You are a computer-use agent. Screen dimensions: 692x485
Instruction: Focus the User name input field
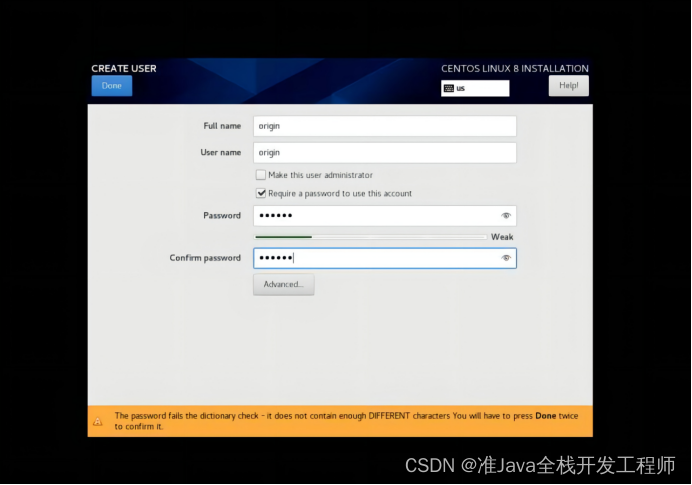coord(385,153)
